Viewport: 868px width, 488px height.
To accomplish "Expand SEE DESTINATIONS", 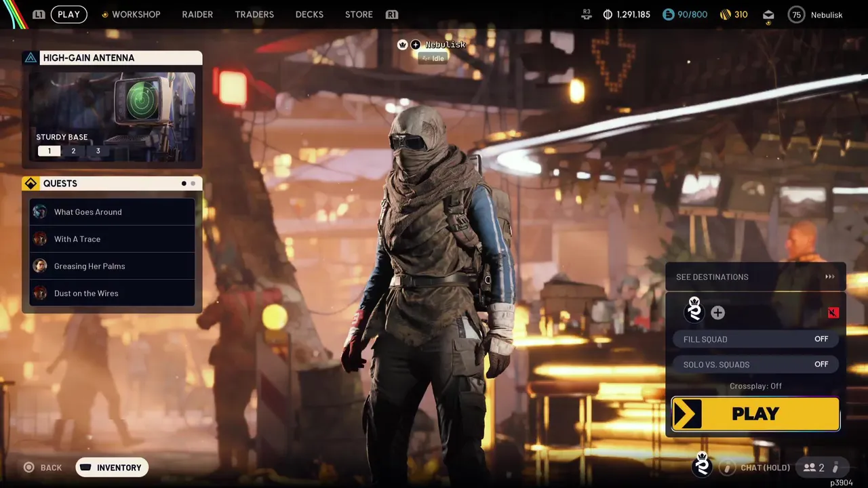I will point(755,277).
